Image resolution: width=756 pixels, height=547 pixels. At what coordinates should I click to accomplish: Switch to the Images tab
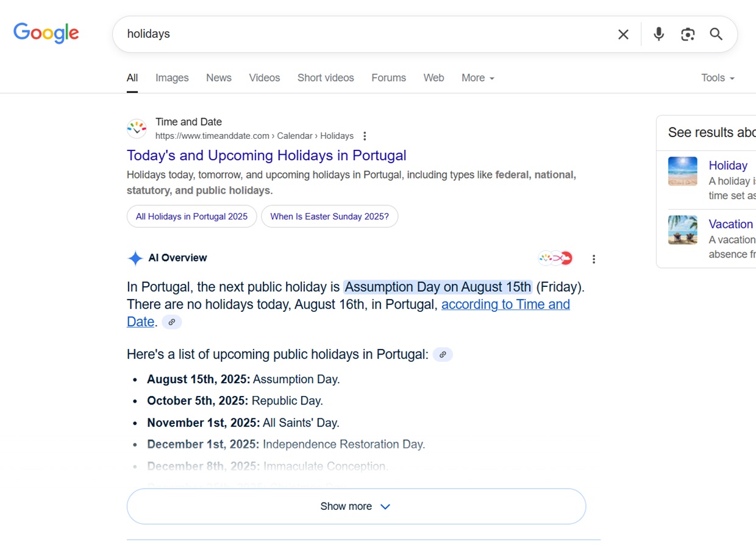(x=171, y=77)
